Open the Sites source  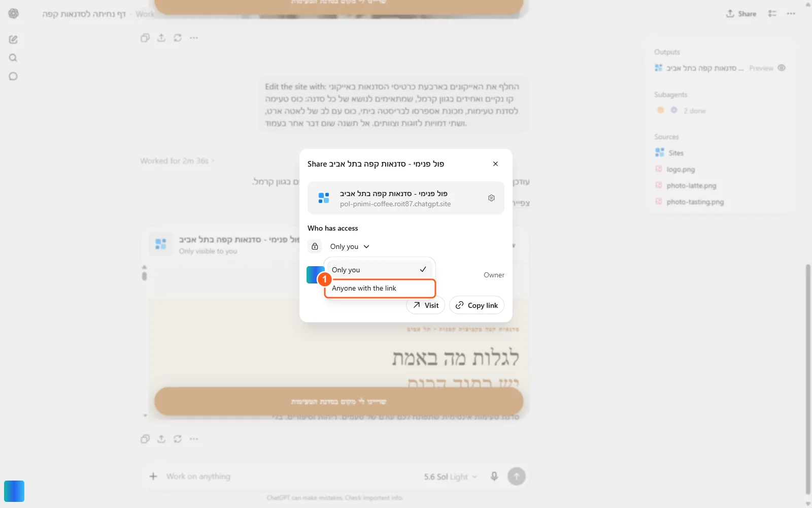(669, 152)
